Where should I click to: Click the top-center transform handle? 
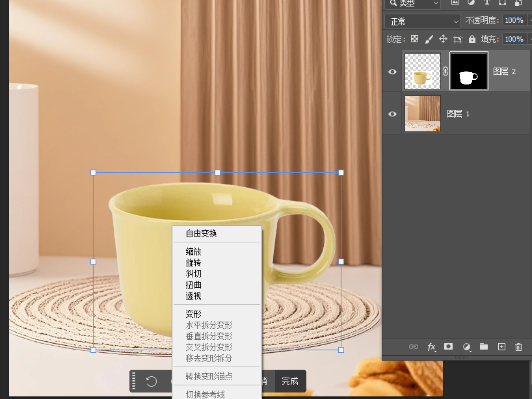pyautogui.click(x=217, y=173)
